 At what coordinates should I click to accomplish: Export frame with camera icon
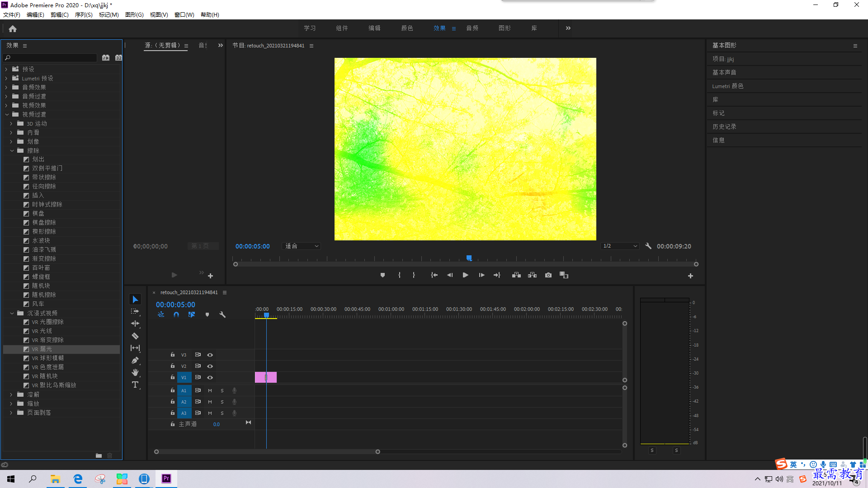548,275
